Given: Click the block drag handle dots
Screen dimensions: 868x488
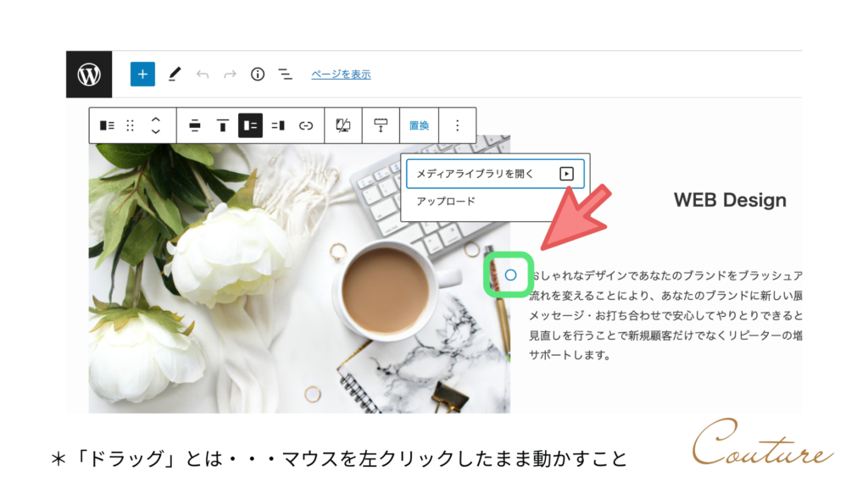Looking at the screenshot, I should coord(130,125).
